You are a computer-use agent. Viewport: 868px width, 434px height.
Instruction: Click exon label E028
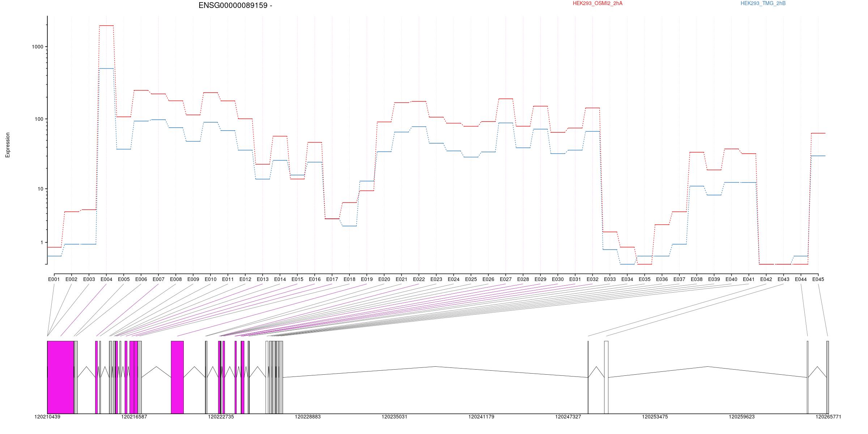pos(523,279)
